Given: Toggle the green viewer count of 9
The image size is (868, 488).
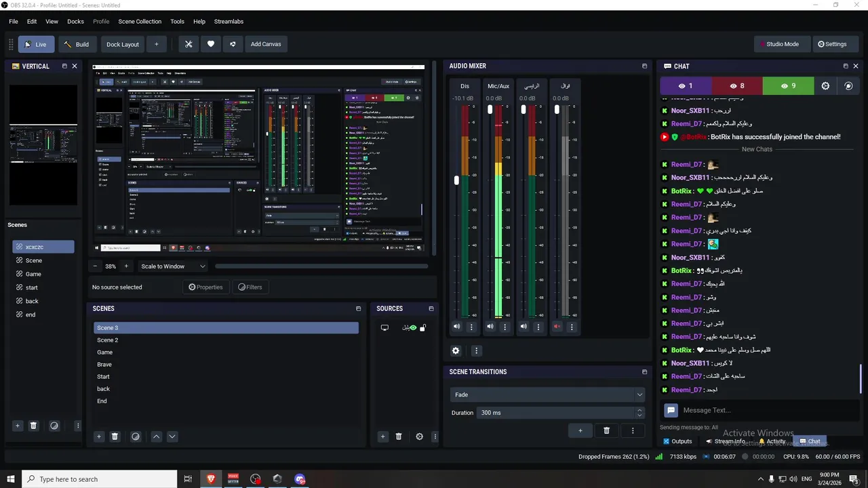Looking at the screenshot, I should pos(788,86).
